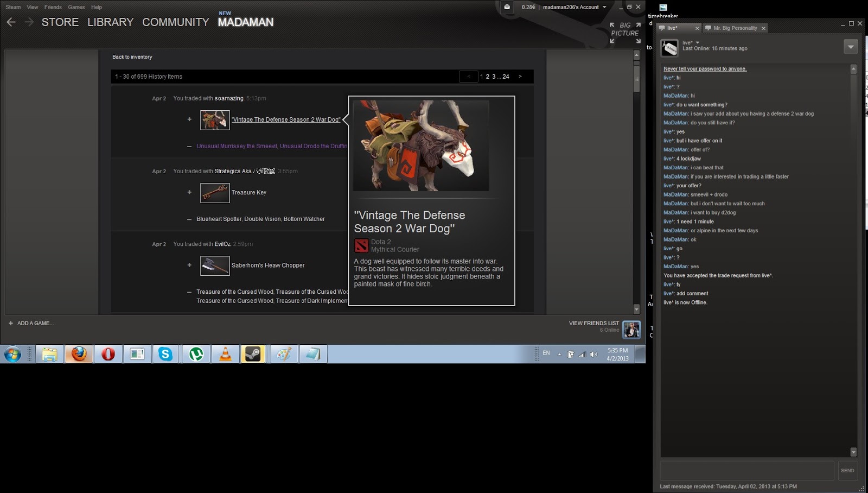Click EN language indicator in taskbar
The width and height of the screenshot is (868, 493).
click(546, 353)
